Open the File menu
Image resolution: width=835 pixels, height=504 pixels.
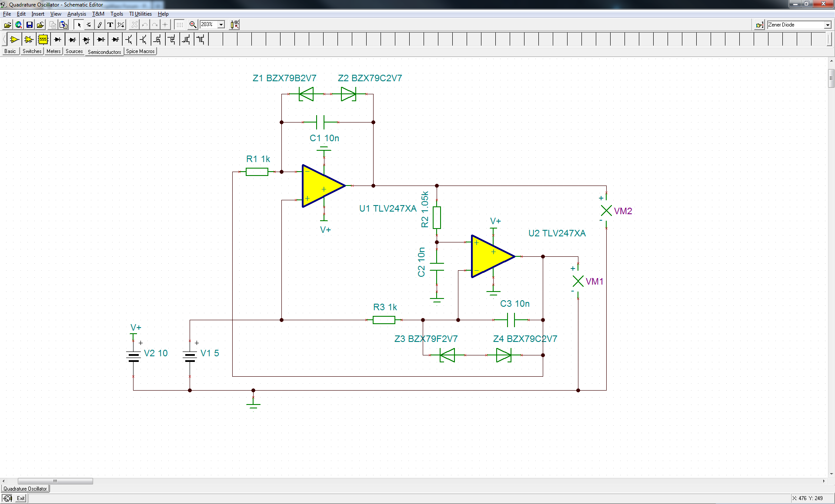click(7, 14)
